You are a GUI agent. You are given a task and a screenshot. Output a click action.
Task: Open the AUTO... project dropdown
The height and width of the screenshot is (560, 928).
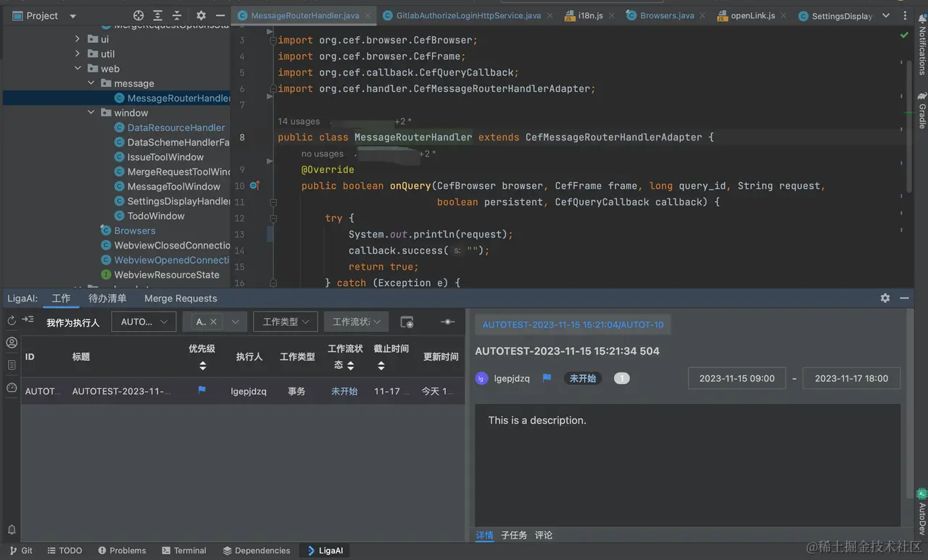click(144, 322)
